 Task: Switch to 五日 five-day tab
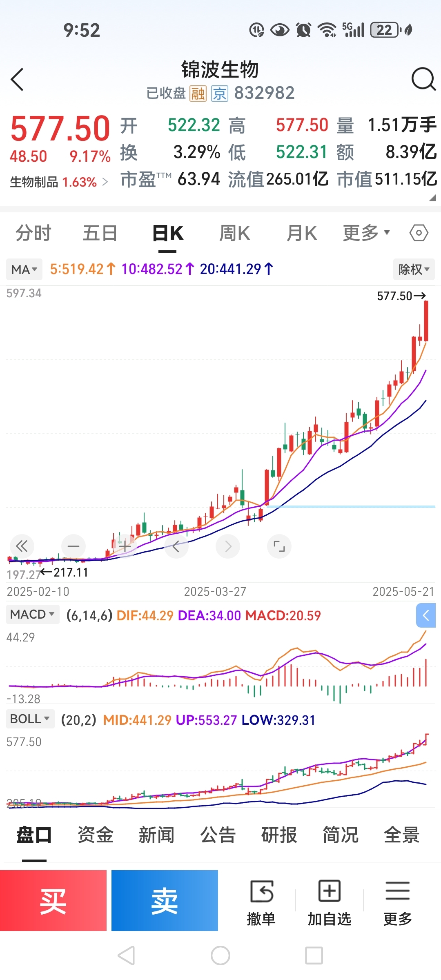click(x=100, y=233)
